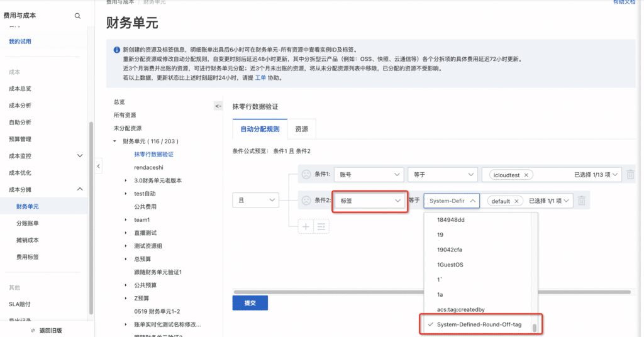
Task: Expand the 公共预算 tree node
Action: 126,285
